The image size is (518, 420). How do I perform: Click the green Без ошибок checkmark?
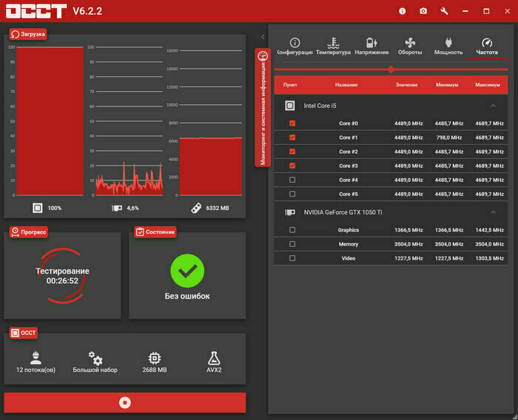click(x=187, y=271)
